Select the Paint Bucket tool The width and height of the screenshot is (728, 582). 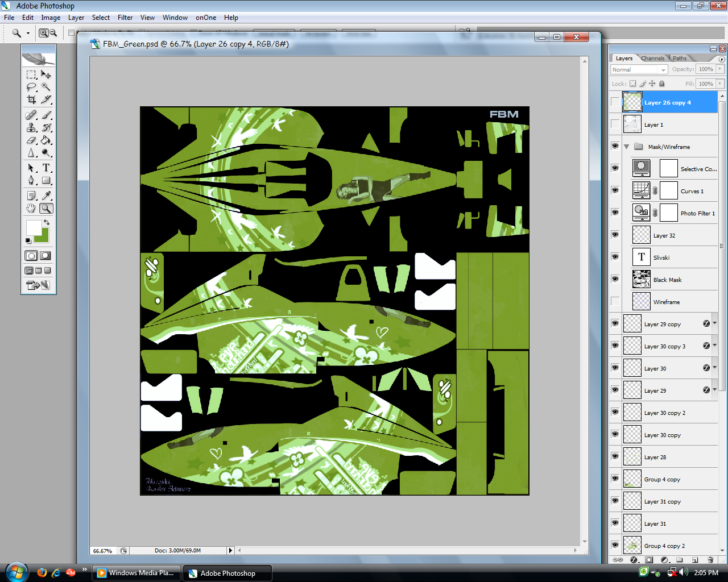(46, 140)
